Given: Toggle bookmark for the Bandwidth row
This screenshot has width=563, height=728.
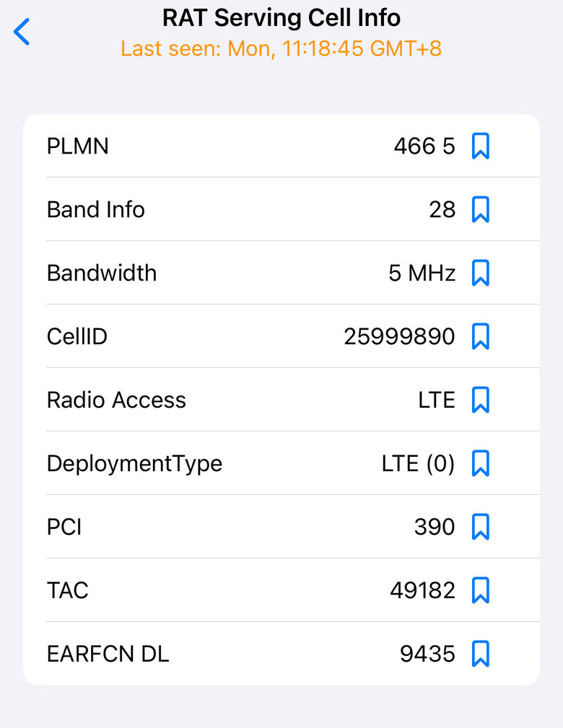Looking at the screenshot, I should (480, 273).
